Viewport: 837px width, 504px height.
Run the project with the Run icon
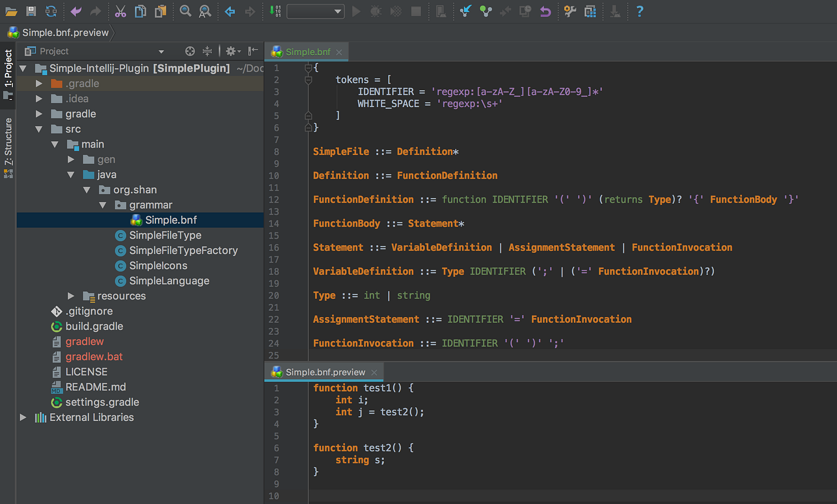(x=356, y=11)
